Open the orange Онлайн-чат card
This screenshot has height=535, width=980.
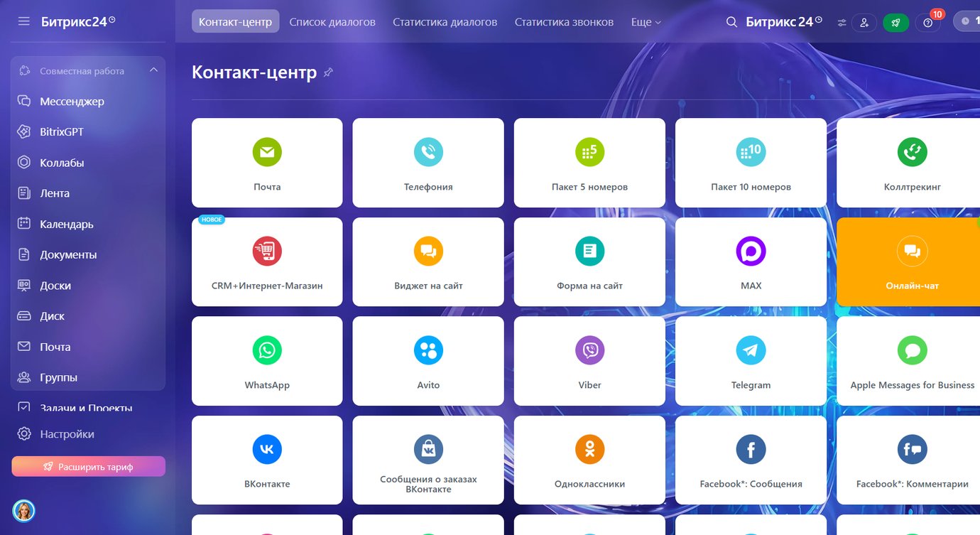908,262
